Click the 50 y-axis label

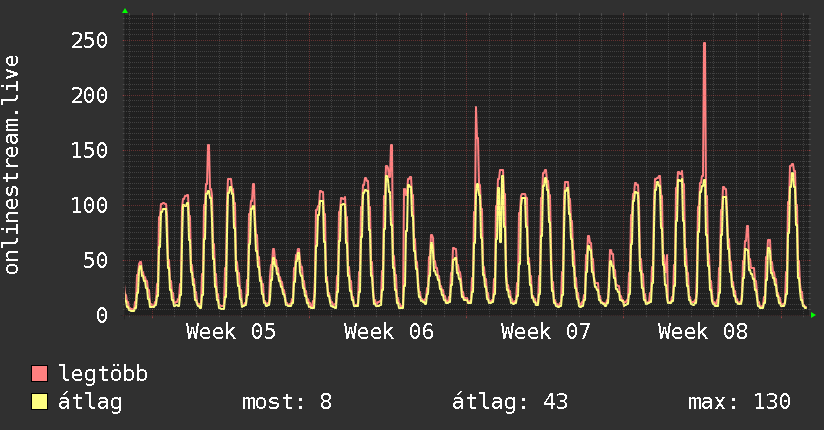[x=96, y=261]
